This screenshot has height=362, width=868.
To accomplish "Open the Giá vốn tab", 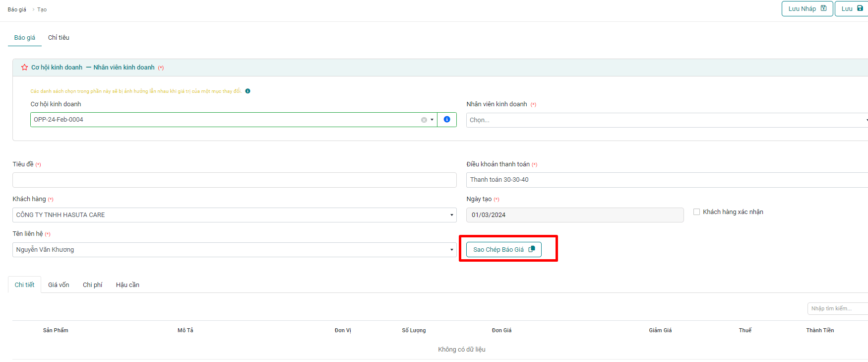I will coord(59,285).
